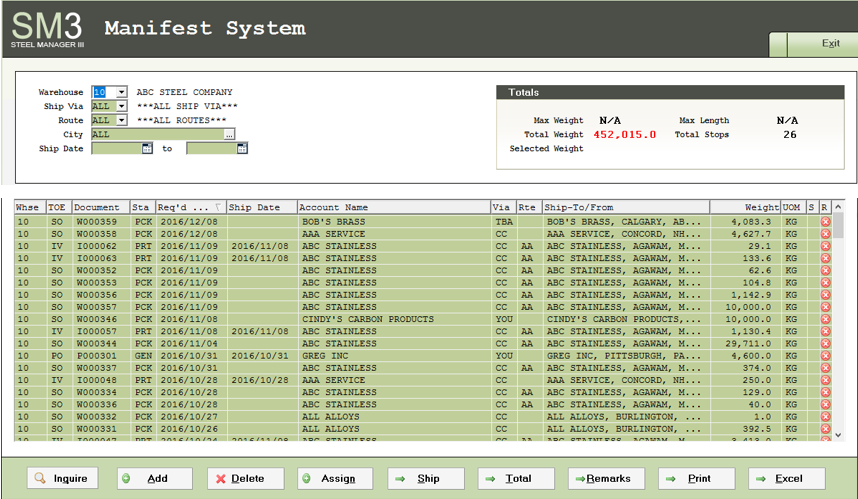Export with the Excel button
858x499 pixels.
click(x=787, y=478)
